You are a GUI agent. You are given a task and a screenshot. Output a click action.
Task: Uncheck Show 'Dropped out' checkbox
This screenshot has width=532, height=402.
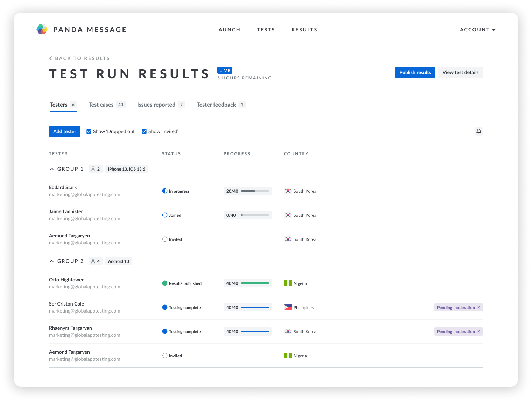click(89, 131)
